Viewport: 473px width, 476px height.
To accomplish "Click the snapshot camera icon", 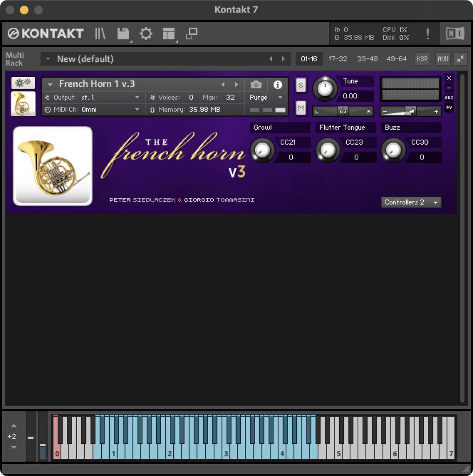I will pyautogui.click(x=256, y=85).
